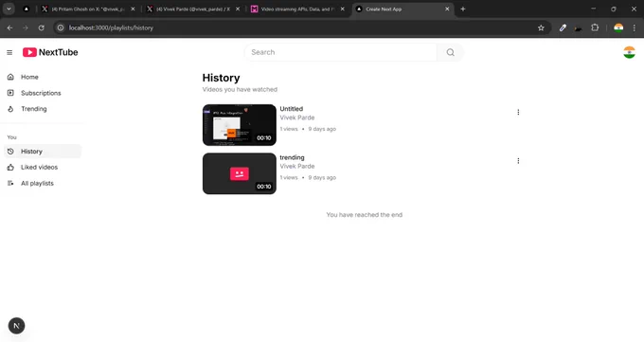
Task: Switch to Vivek Parde X profile tab
Action: (193, 9)
